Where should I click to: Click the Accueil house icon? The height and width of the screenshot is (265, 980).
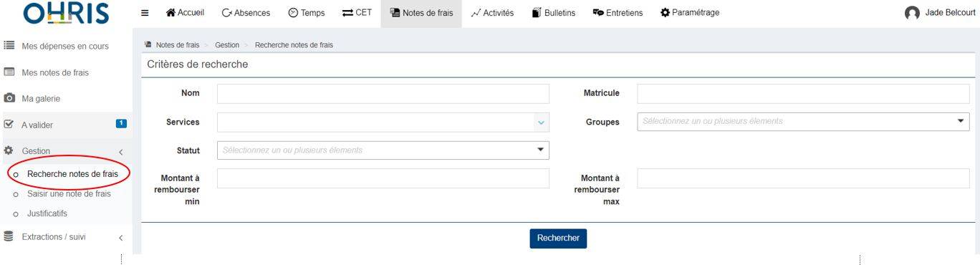[x=170, y=13]
